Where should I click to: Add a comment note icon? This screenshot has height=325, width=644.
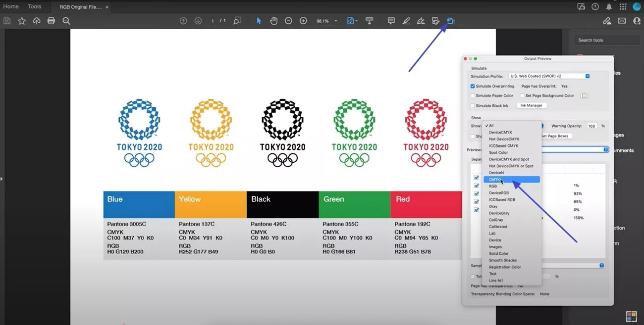click(x=391, y=21)
